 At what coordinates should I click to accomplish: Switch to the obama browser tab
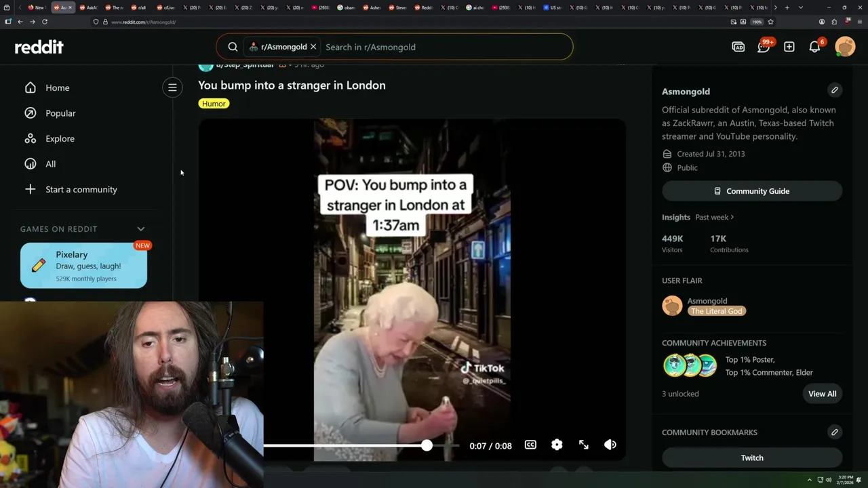[347, 7]
